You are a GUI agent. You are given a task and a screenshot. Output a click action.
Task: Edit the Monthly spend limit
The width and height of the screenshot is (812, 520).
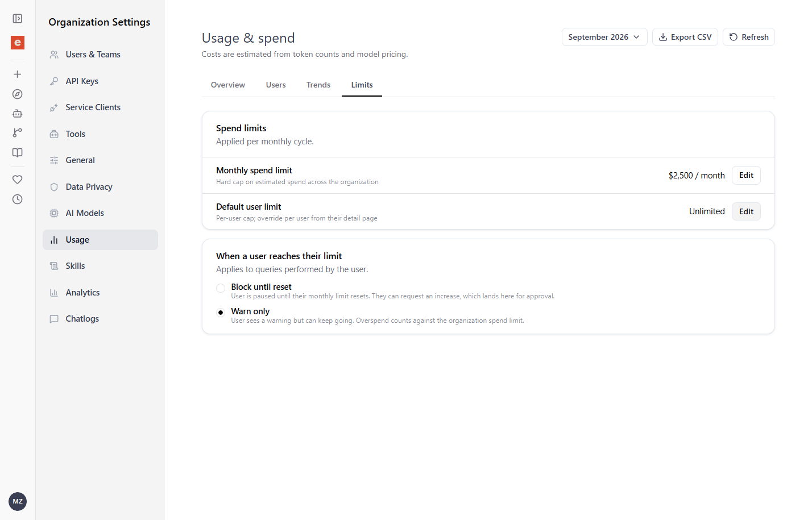[746, 175]
